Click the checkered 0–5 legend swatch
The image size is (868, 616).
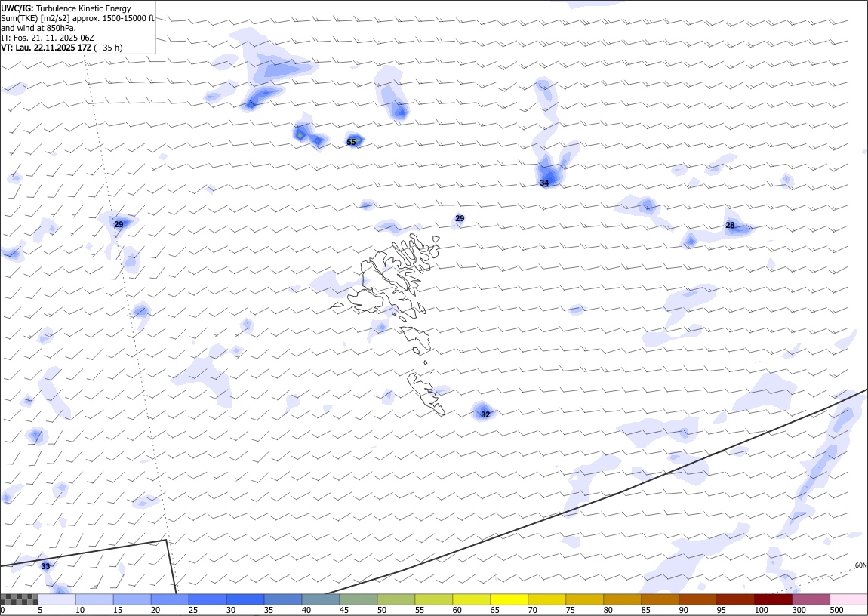tap(20, 599)
